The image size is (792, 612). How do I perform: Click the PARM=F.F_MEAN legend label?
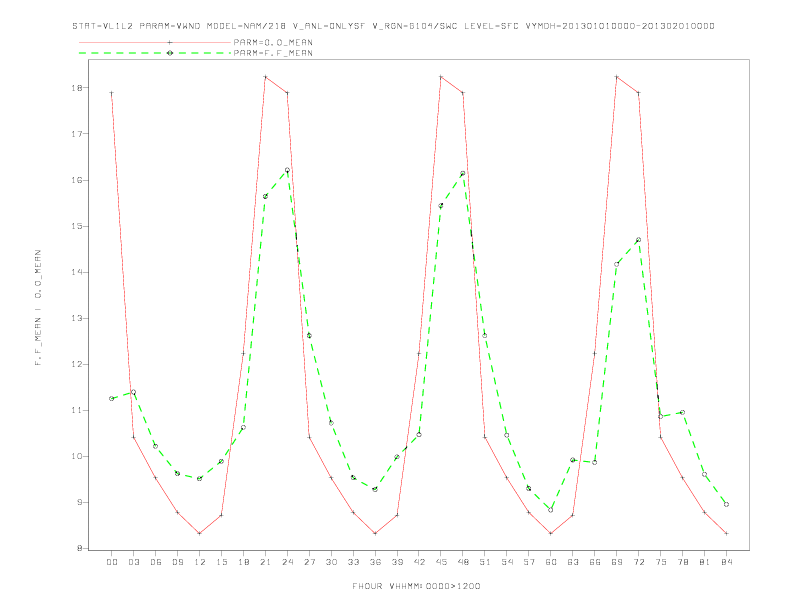(x=273, y=53)
